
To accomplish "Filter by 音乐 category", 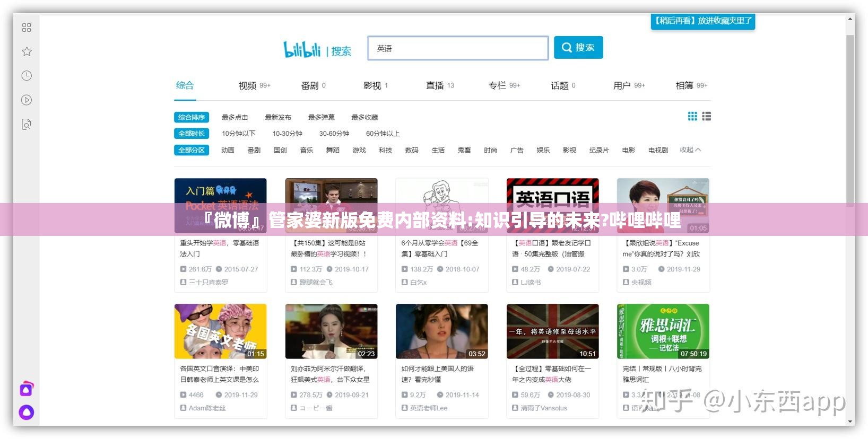I will pos(307,150).
